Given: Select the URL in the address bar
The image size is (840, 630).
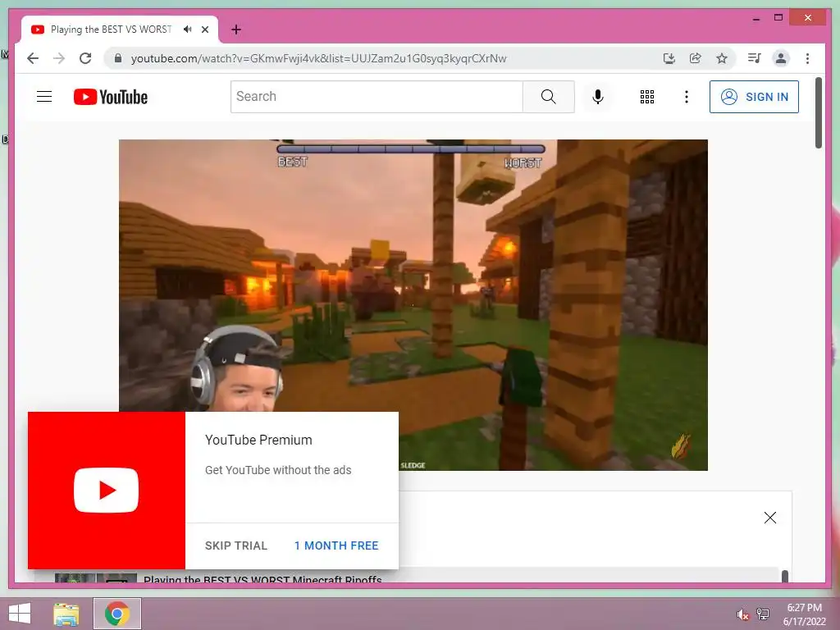Looking at the screenshot, I should coord(318,58).
